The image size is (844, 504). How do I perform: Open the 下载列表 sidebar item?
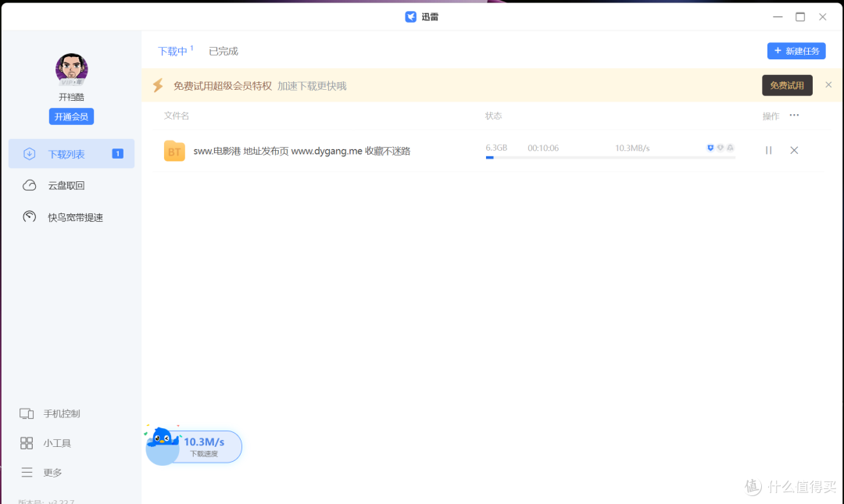tap(72, 154)
